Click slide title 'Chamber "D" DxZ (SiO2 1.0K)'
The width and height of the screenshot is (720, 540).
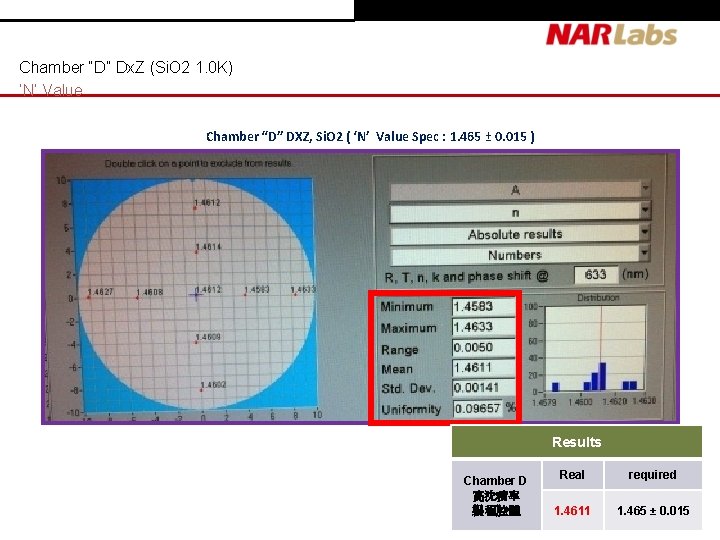(x=126, y=68)
